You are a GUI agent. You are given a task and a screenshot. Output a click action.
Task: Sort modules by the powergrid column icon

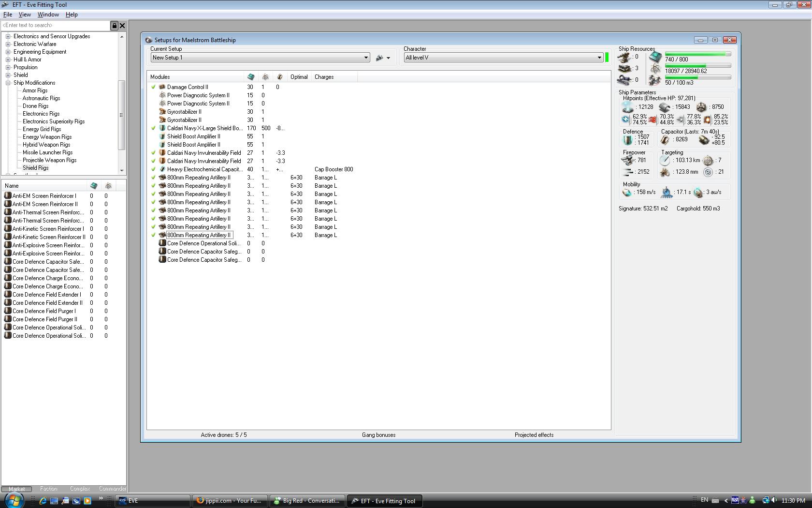[x=265, y=77]
